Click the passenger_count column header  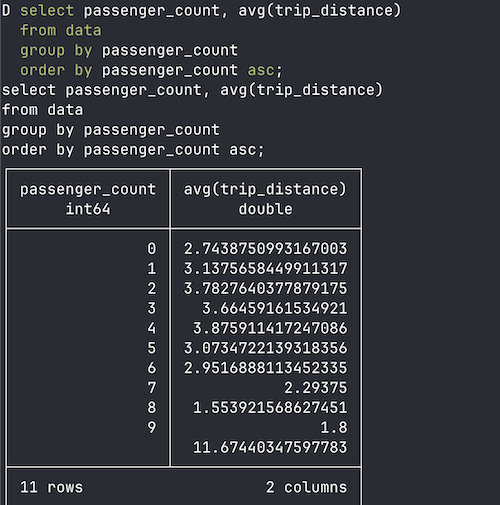point(88,189)
